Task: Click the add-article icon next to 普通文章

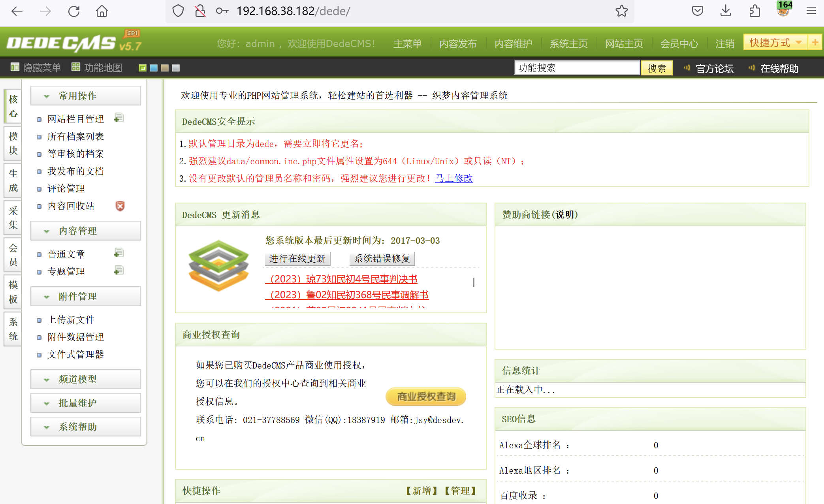Action: pyautogui.click(x=119, y=253)
